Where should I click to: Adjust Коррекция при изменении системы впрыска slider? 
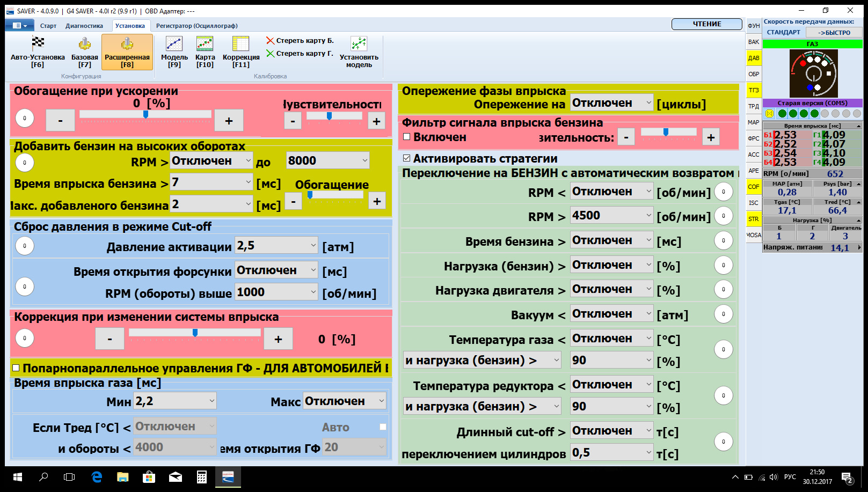click(x=195, y=333)
